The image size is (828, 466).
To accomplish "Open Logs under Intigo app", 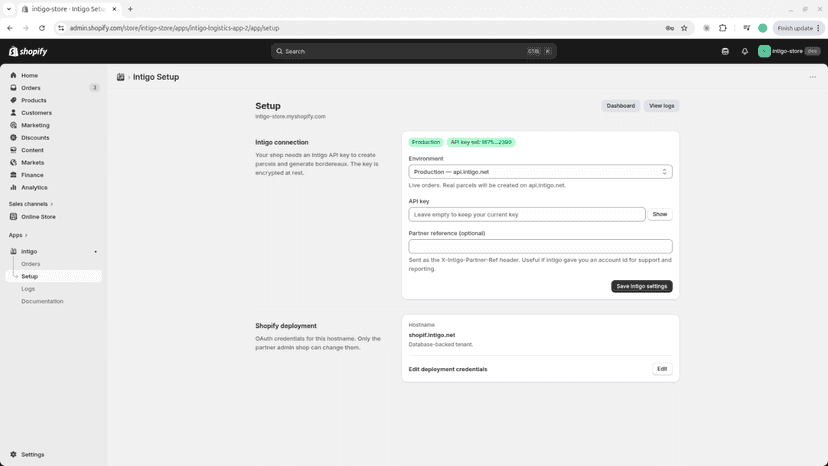I will click(28, 288).
